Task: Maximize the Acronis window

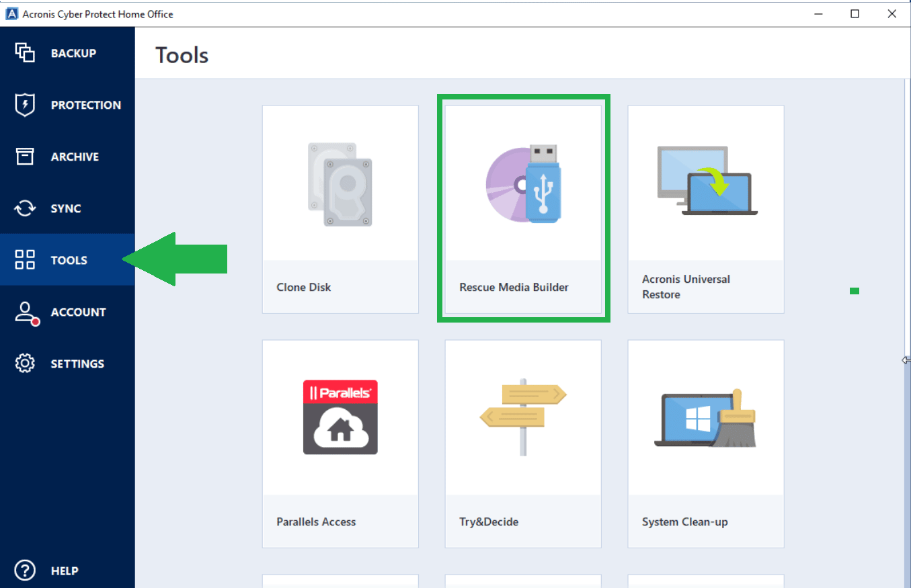Action: (x=855, y=13)
